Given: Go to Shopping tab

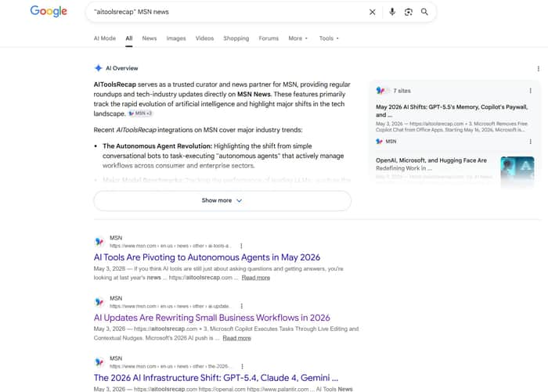Looking at the screenshot, I should tap(236, 38).
